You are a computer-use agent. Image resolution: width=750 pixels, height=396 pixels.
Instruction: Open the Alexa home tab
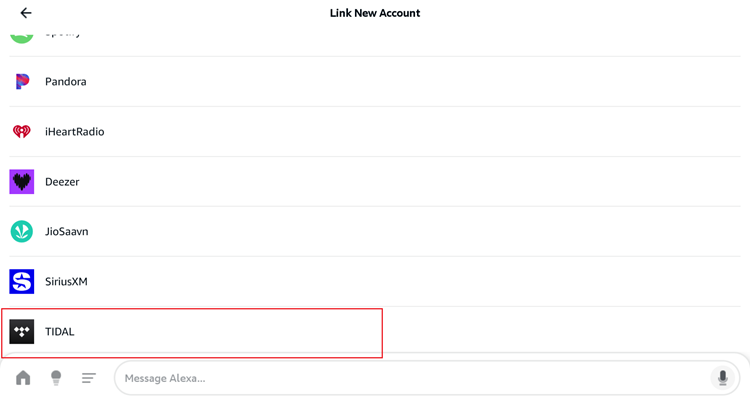click(x=23, y=378)
